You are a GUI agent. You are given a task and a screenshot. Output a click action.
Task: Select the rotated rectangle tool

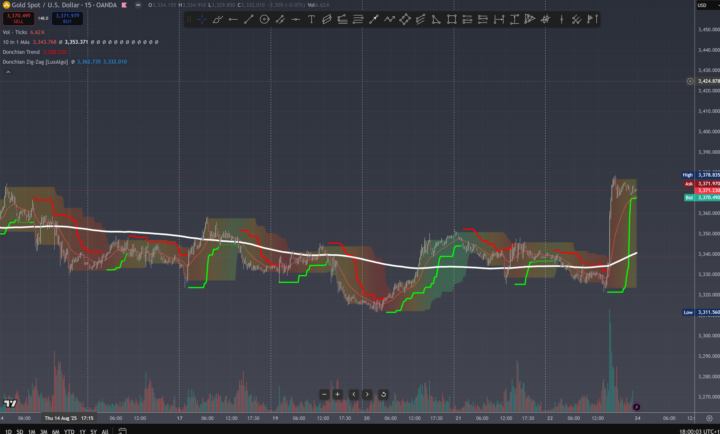pos(405,19)
